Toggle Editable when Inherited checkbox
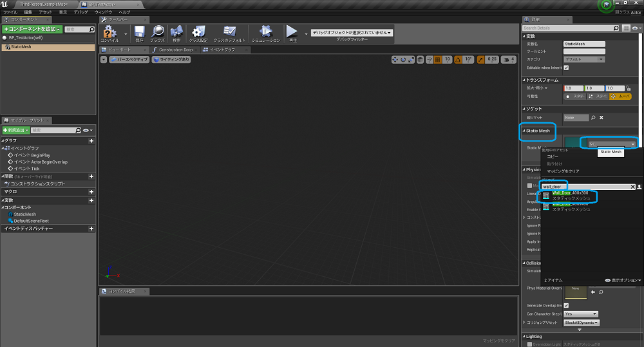The width and height of the screenshot is (644, 347). click(566, 68)
